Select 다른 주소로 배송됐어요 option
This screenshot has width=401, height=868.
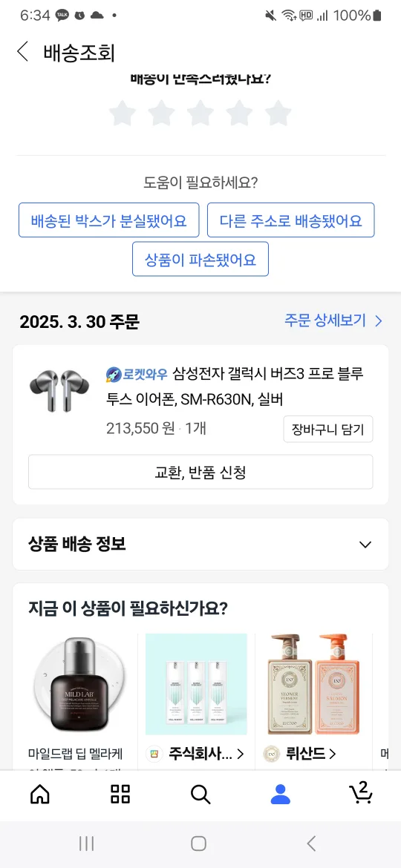pyautogui.click(x=291, y=220)
